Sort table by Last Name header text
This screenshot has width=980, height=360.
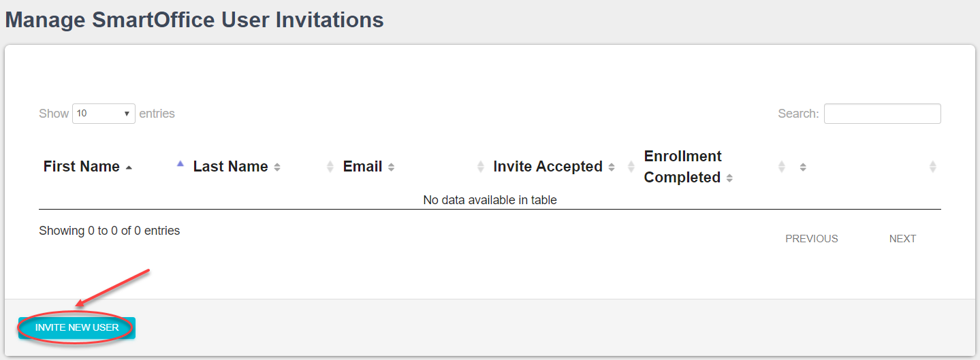[230, 167]
